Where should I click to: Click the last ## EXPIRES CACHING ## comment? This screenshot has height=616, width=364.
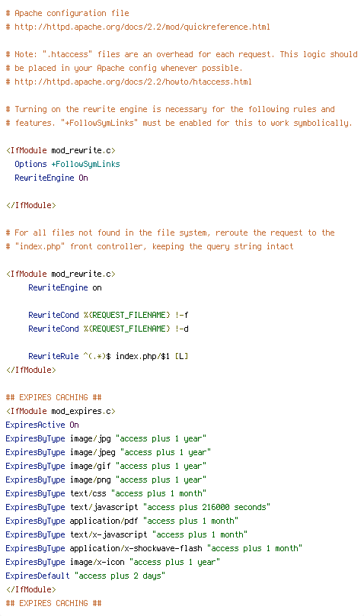[54, 604]
